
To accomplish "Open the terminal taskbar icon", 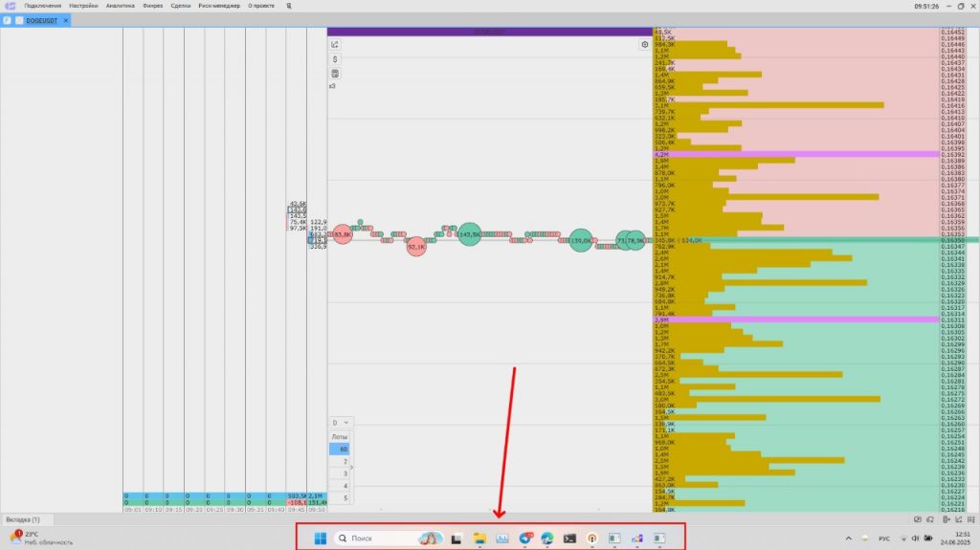I will point(569,539).
